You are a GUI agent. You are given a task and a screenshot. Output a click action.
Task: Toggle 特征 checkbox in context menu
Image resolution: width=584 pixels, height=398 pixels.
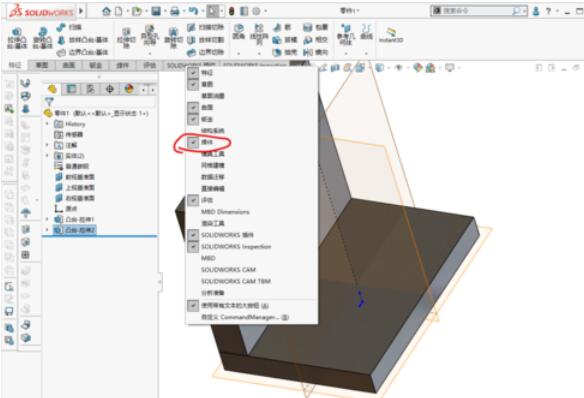193,73
